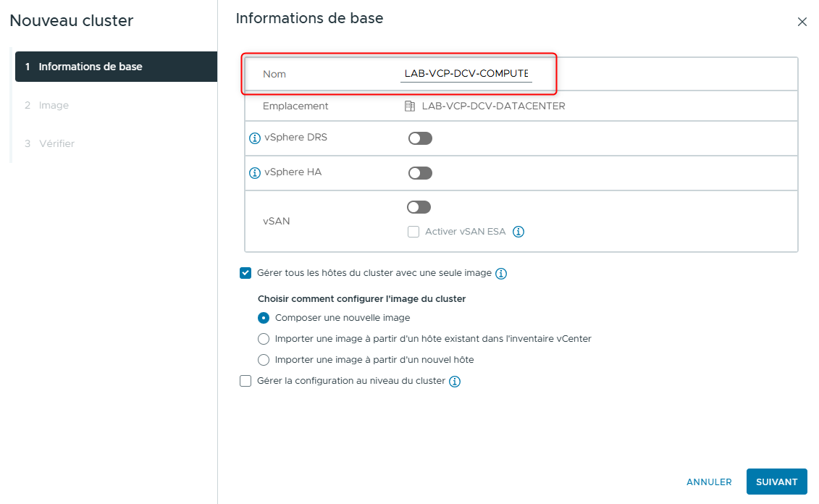Select 'Composer une nouvelle image' radio option

(x=263, y=317)
